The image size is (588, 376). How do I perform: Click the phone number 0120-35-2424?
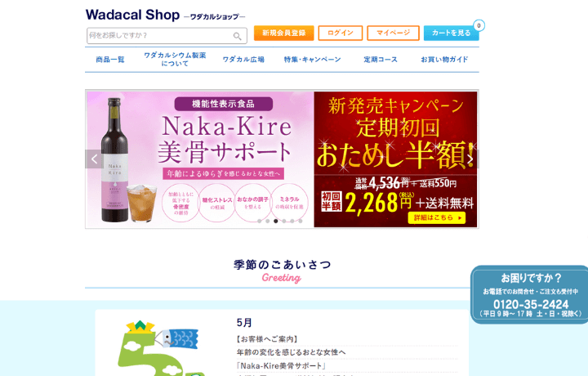click(531, 304)
